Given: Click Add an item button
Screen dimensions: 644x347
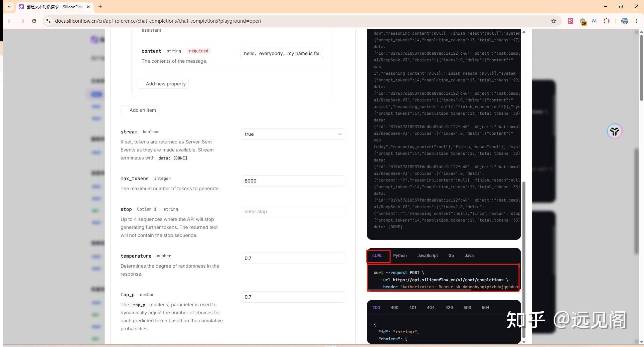Looking at the screenshot, I should click(x=140, y=110).
